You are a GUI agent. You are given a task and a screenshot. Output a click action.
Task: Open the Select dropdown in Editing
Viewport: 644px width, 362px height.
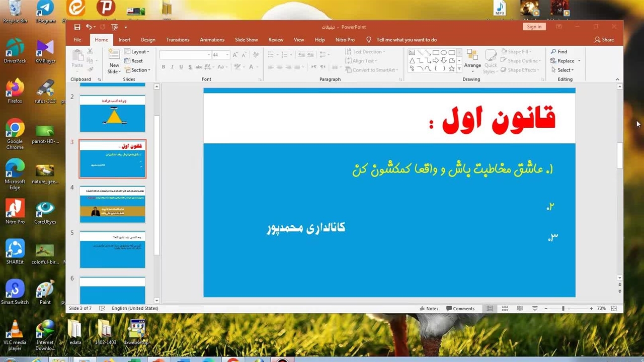point(562,70)
